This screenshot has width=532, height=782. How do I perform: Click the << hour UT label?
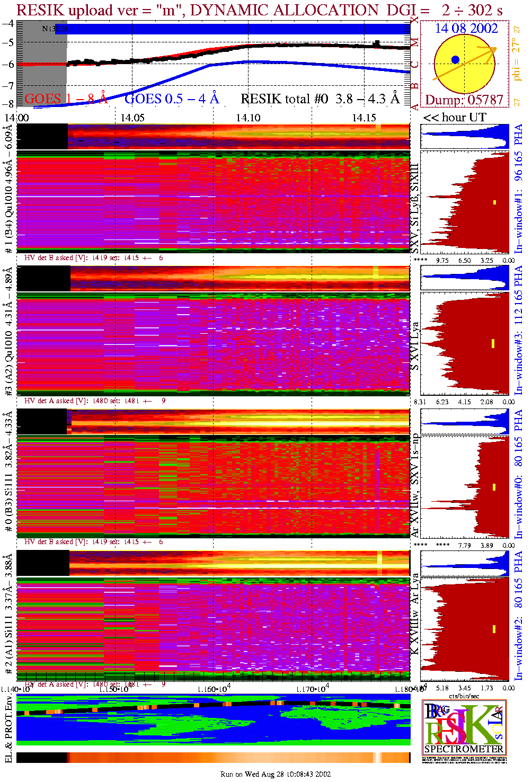455,118
